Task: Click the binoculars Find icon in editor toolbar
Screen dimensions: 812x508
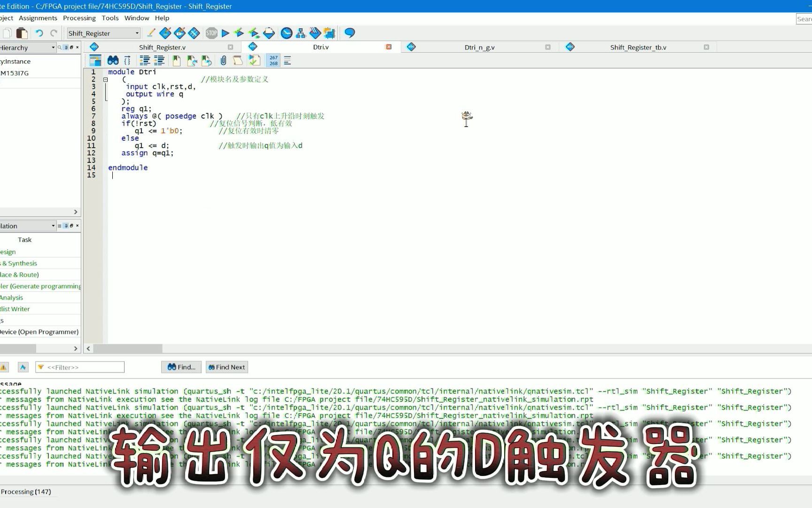Action: point(113,60)
